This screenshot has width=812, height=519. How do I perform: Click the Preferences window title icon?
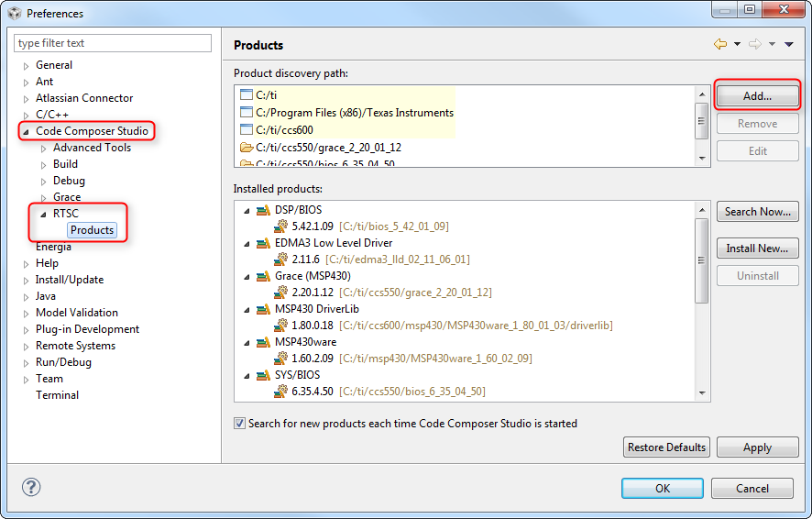coord(15,13)
